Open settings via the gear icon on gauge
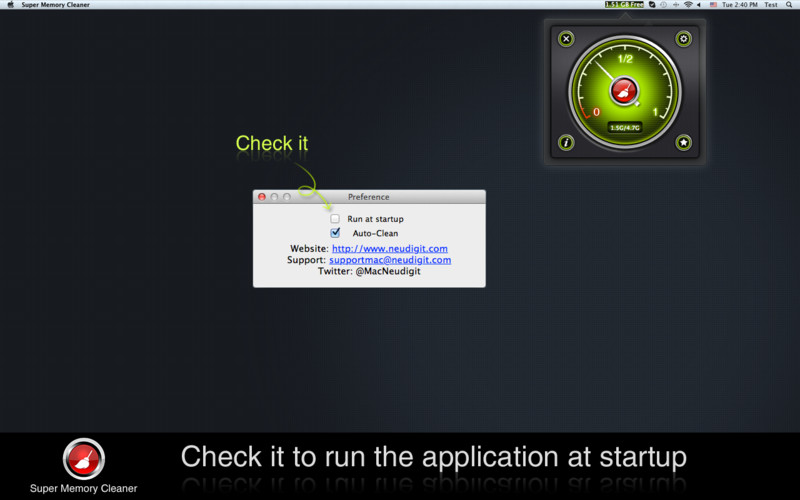 pos(684,39)
